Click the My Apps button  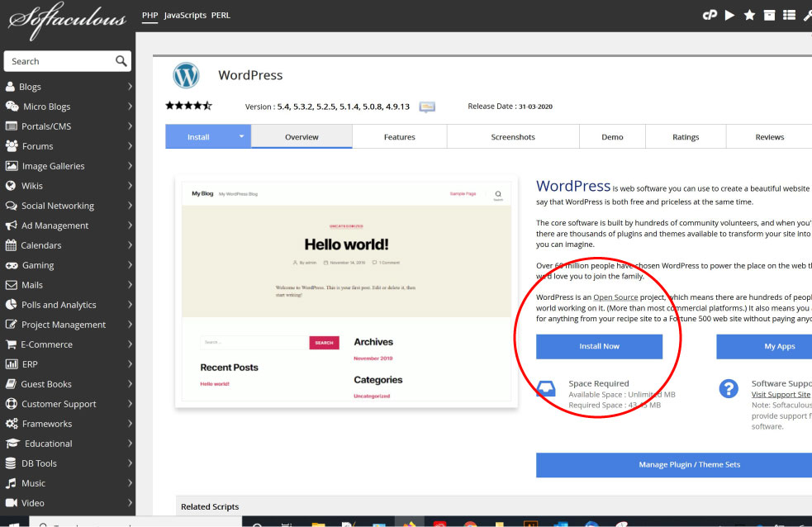point(764,346)
